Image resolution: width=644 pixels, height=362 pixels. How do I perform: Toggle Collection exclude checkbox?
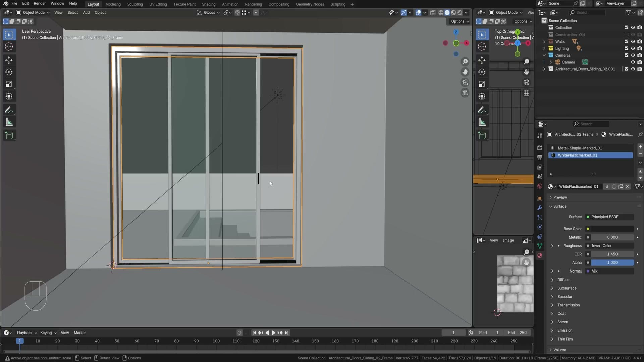pos(626,28)
